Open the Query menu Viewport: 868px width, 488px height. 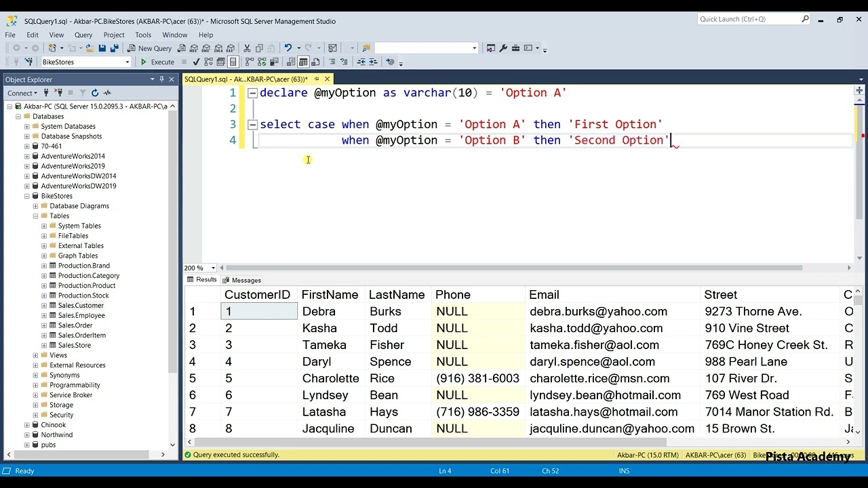[83, 35]
